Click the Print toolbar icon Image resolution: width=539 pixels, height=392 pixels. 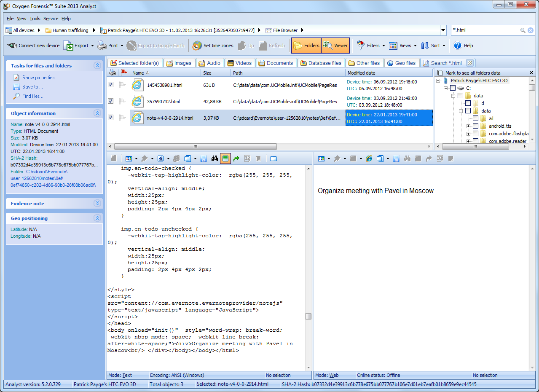[102, 46]
